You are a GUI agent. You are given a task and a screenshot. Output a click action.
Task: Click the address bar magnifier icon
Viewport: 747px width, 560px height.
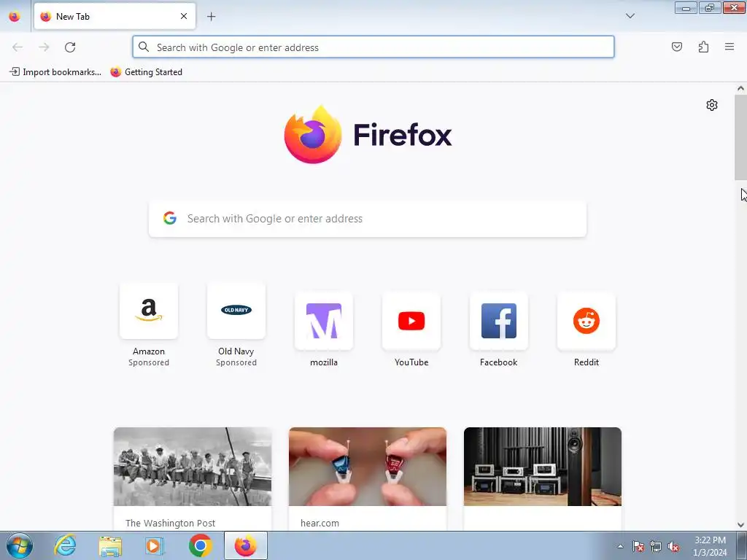(144, 47)
